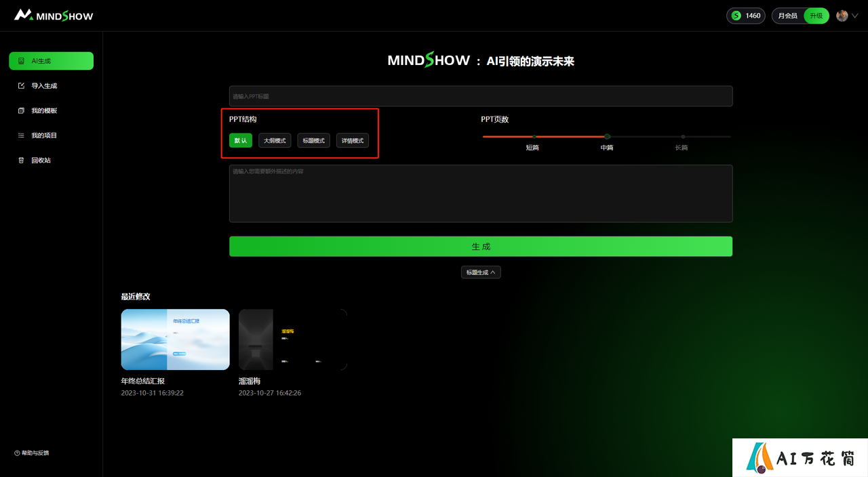Open AI生成 in the sidebar
The height and width of the screenshot is (477, 868).
coord(51,61)
